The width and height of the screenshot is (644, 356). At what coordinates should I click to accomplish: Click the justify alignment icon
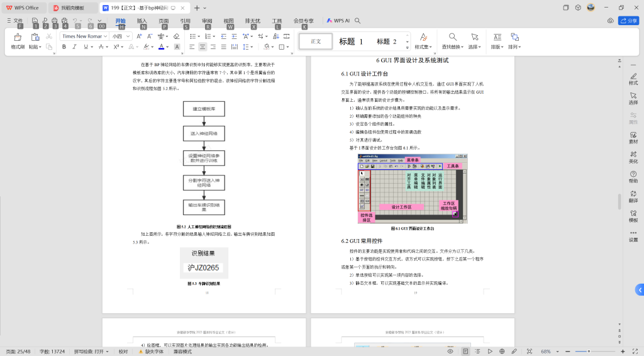tap(224, 47)
